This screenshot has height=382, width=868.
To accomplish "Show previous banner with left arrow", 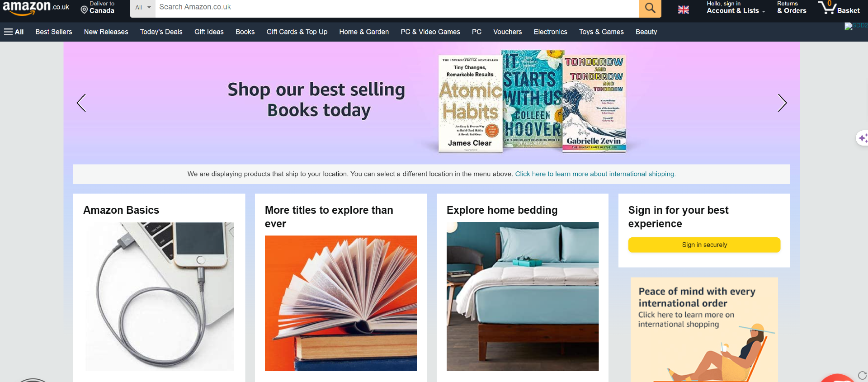I will coord(81,103).
